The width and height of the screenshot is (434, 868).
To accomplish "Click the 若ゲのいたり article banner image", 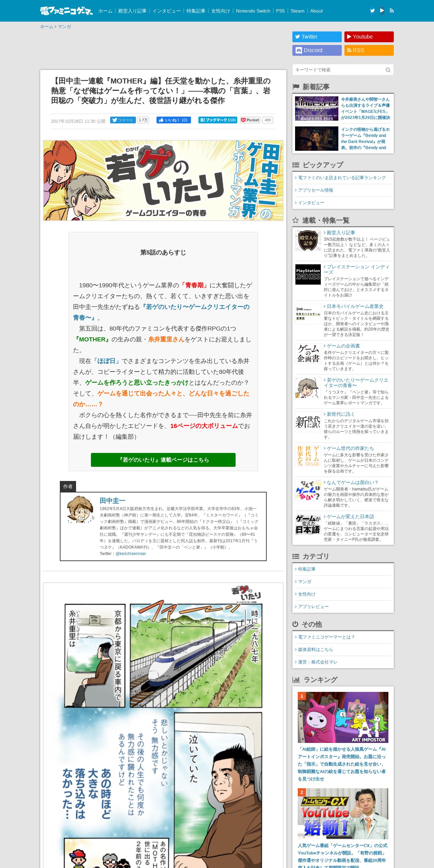I will [163, 180].
